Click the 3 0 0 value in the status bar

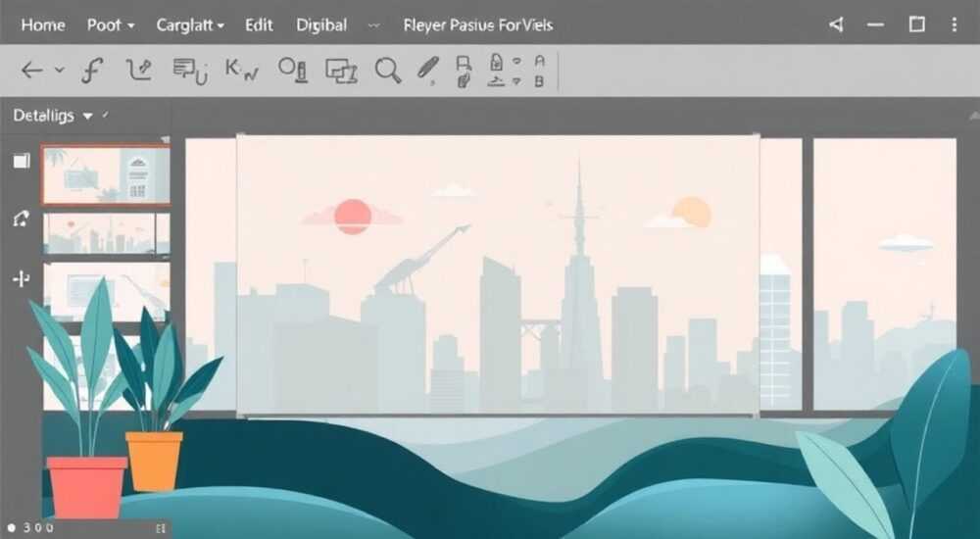[38, 528]
